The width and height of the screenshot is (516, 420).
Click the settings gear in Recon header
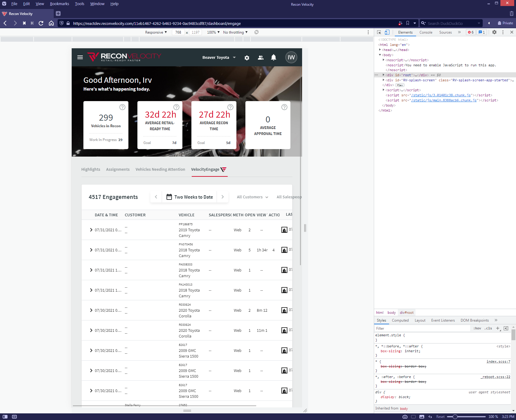point(247,58)
